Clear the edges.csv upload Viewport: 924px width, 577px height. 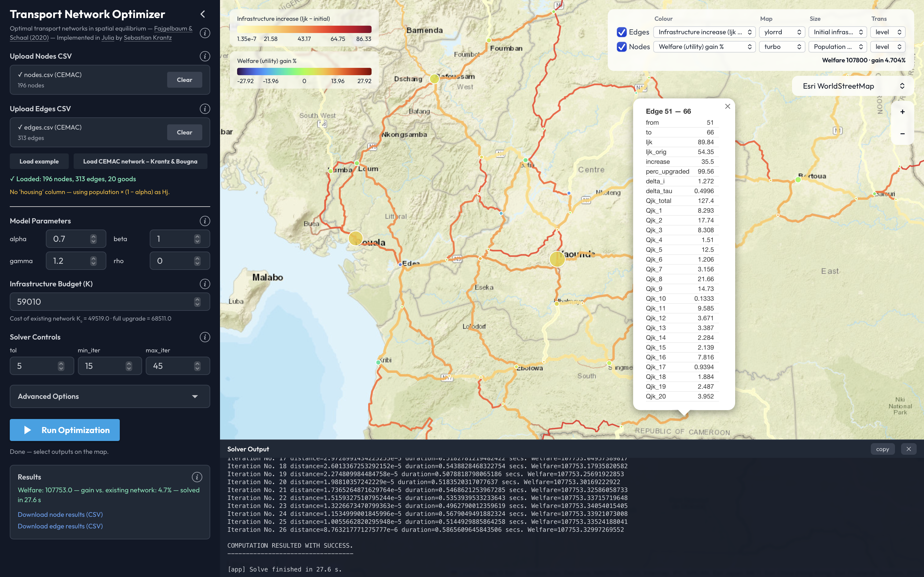(185, 132)
